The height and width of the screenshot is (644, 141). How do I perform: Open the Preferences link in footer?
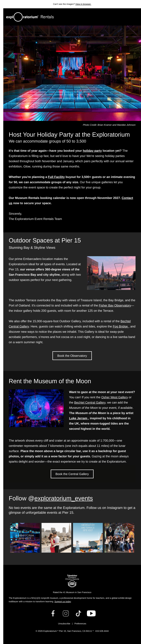tap(80, 623)
